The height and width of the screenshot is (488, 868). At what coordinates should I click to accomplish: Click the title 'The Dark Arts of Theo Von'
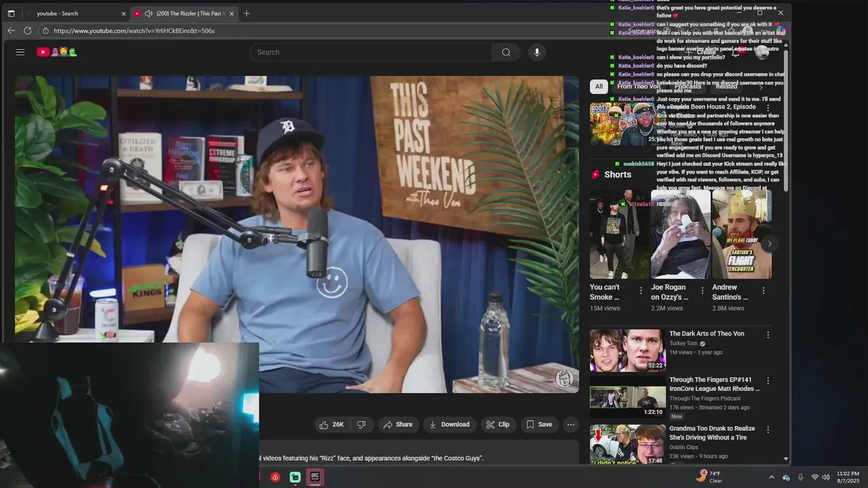[x=707, y=333]
